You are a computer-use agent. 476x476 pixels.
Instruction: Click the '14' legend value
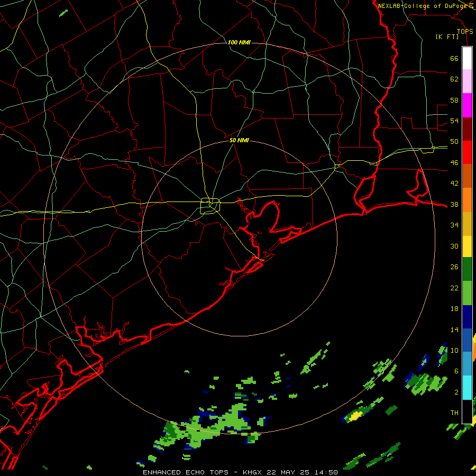(x=454, y=329)
